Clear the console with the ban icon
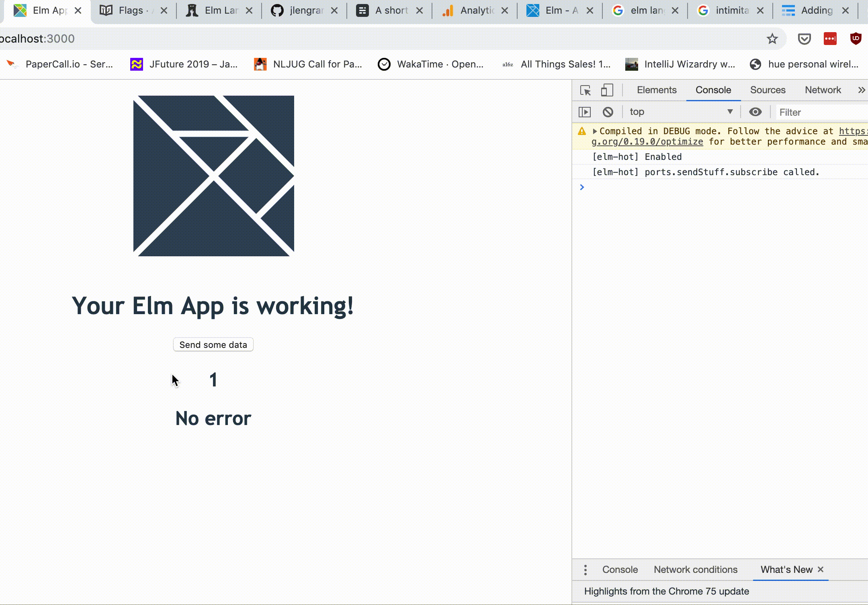The image size is (868, 605). 608,112
